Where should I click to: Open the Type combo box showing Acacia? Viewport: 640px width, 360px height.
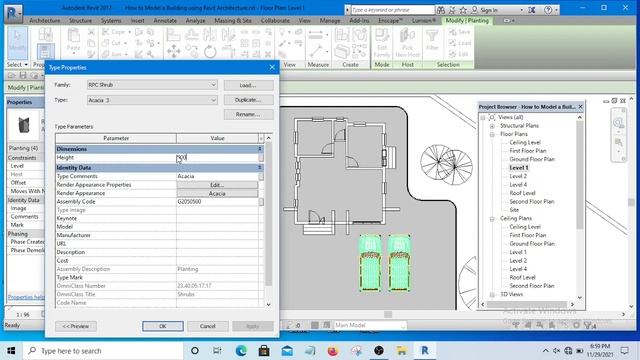[152, 100]
